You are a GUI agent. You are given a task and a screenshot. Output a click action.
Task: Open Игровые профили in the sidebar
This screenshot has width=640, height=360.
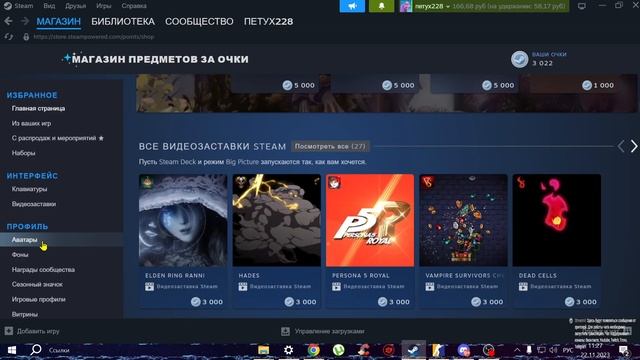coord(38,300)
